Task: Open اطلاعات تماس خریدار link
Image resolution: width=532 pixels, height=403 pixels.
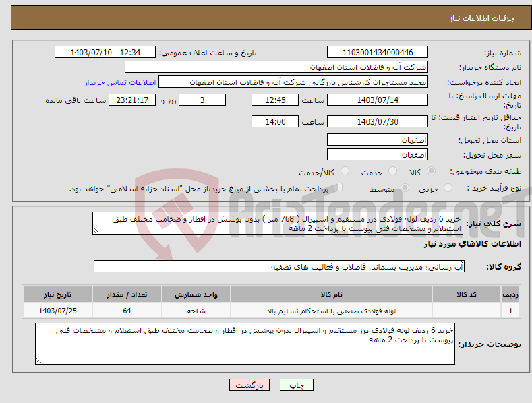Action: click(x=120, y=82)
